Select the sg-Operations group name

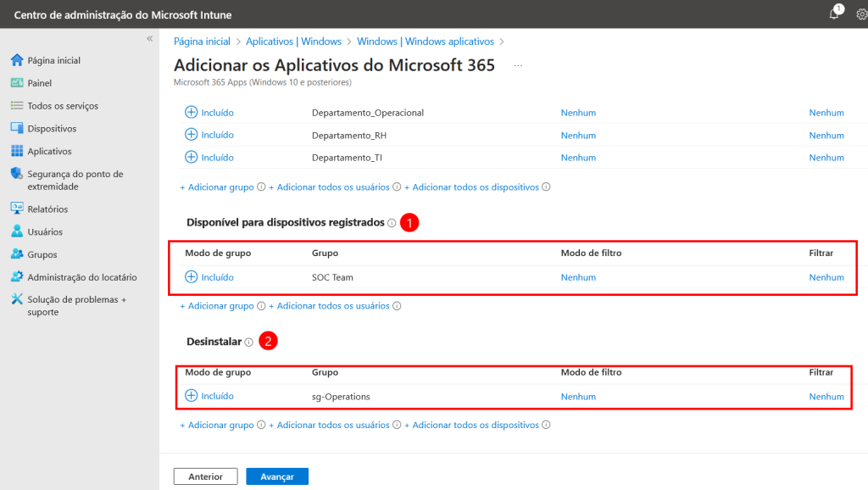click(x=341, y=397)
